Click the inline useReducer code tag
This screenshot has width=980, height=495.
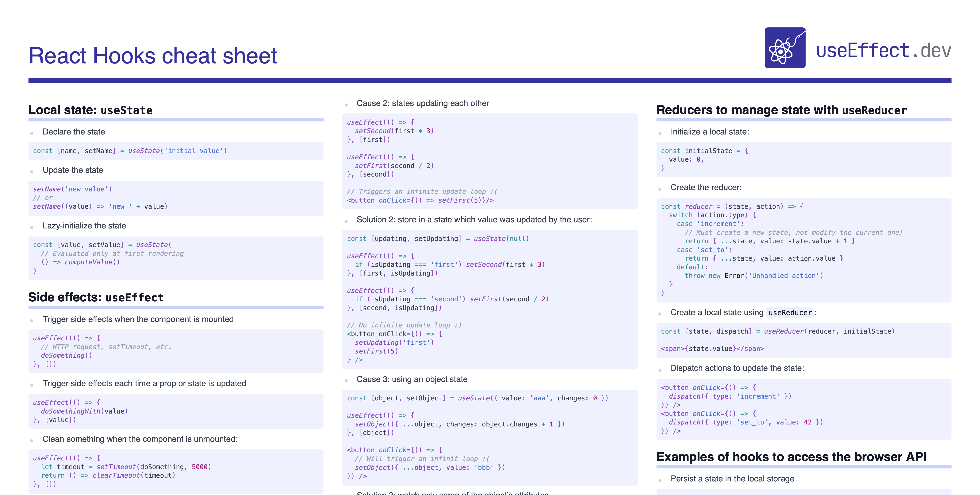[790, 313]
